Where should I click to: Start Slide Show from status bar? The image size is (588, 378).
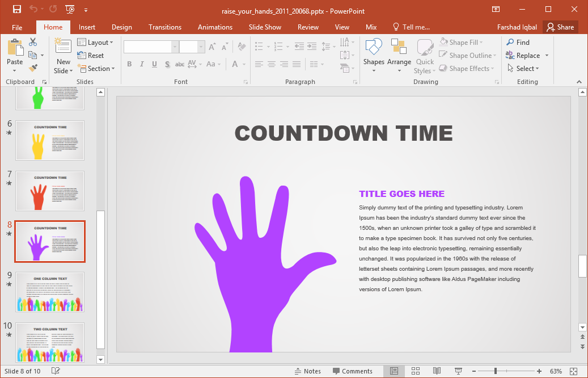pyautogui.click(x=458, y=371)
